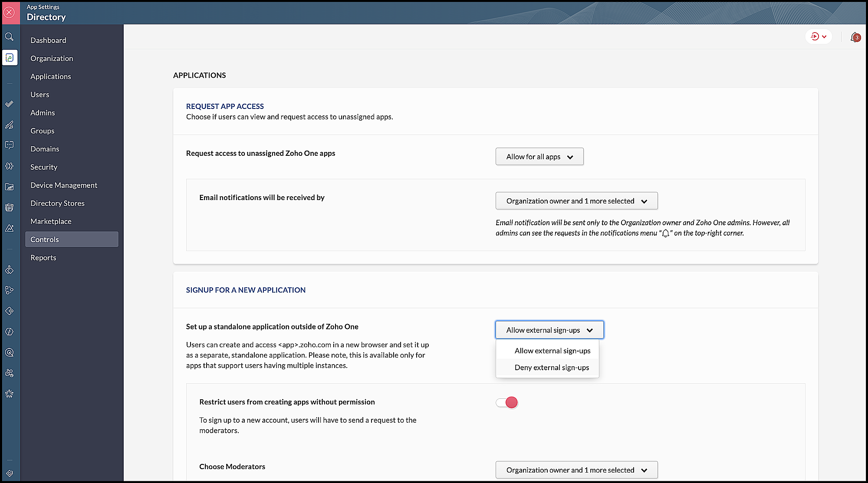868x483 pixels.
Task: Click the green active app icon in rail
Action: [10, 58]
